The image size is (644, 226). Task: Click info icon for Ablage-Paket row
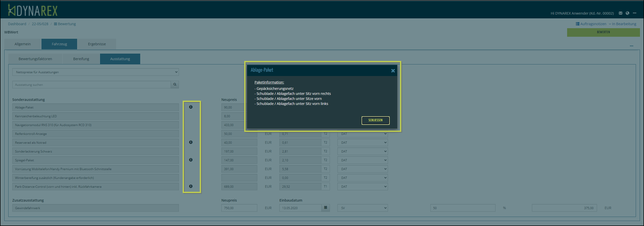tap(191, 107)
